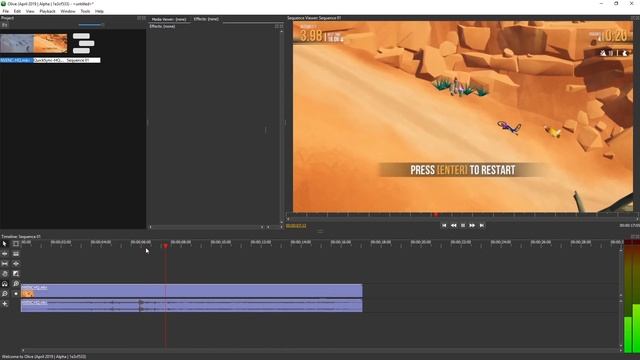Image resolution: width=640 pixels, height=360 pixels.
Task: Select the Slip tool
Action: pyautogui.click(x=4, y=264)
